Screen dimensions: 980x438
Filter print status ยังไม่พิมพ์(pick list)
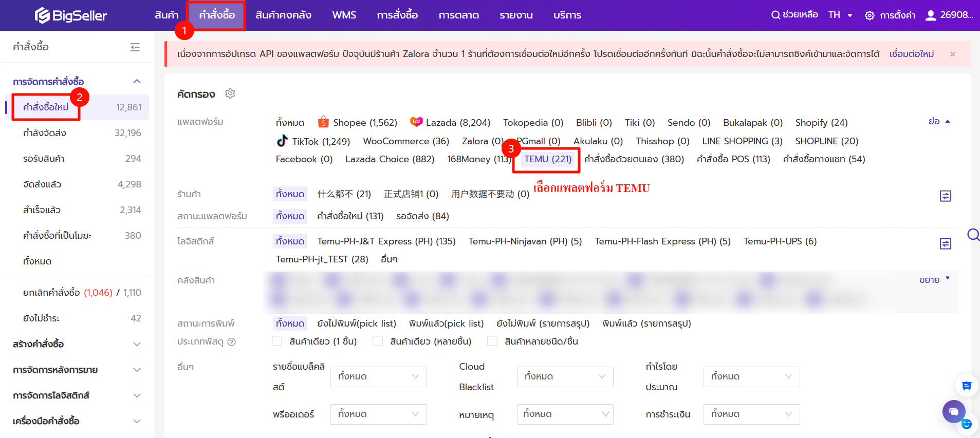(x=357, y=323)
